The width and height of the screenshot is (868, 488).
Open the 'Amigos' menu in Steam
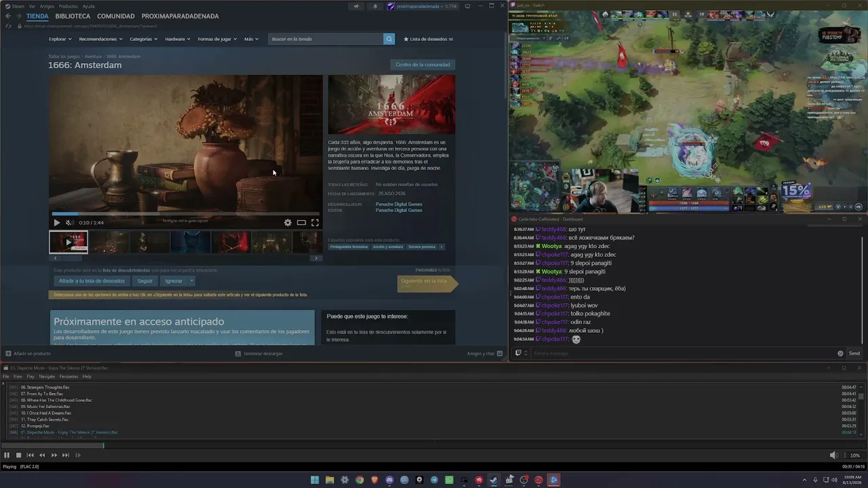pyautogui.click(x=47, y=6)
